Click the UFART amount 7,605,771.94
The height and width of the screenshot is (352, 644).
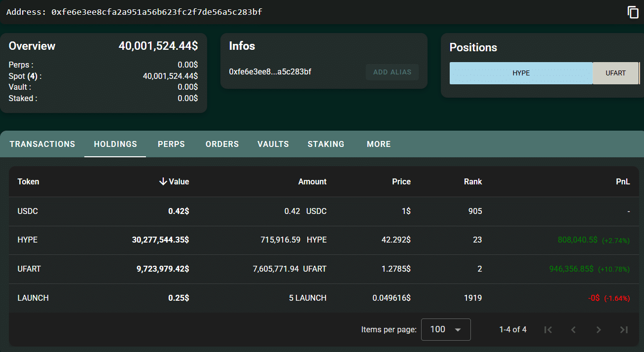(x=275, y=269)
